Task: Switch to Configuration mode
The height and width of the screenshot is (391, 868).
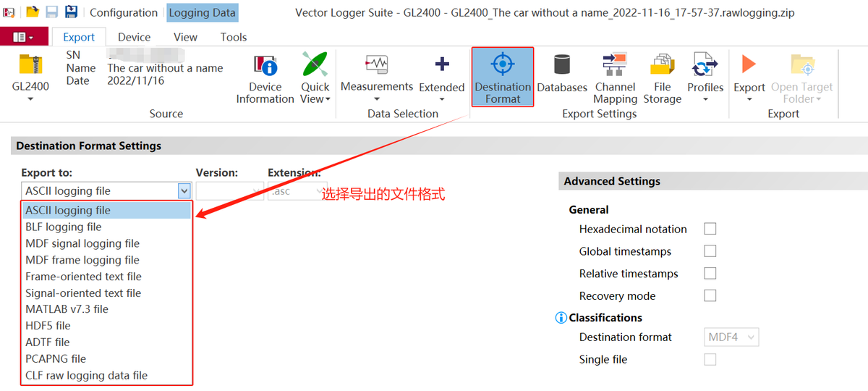Action: (x=123, y=12)
